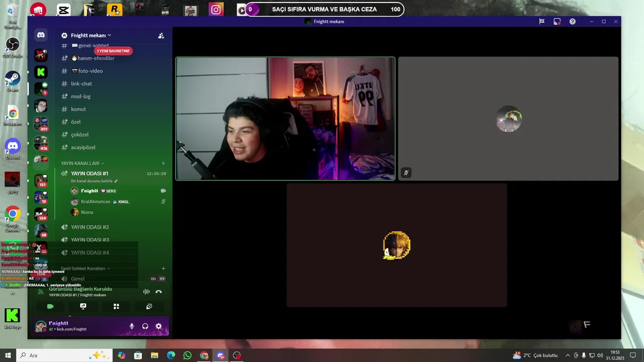Open server icon with 124 badge

click(41, 214)
